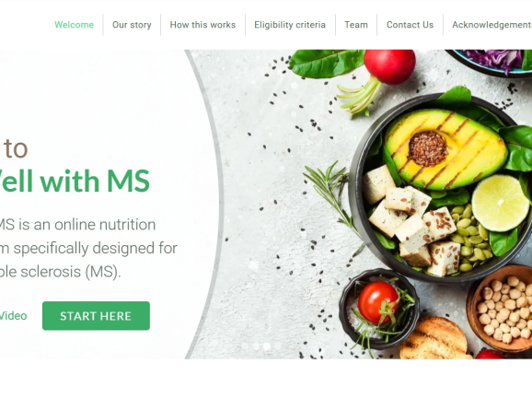Click the lime half in the food bowl
This screenshot has width=532, height=399.
coord(500,203)
